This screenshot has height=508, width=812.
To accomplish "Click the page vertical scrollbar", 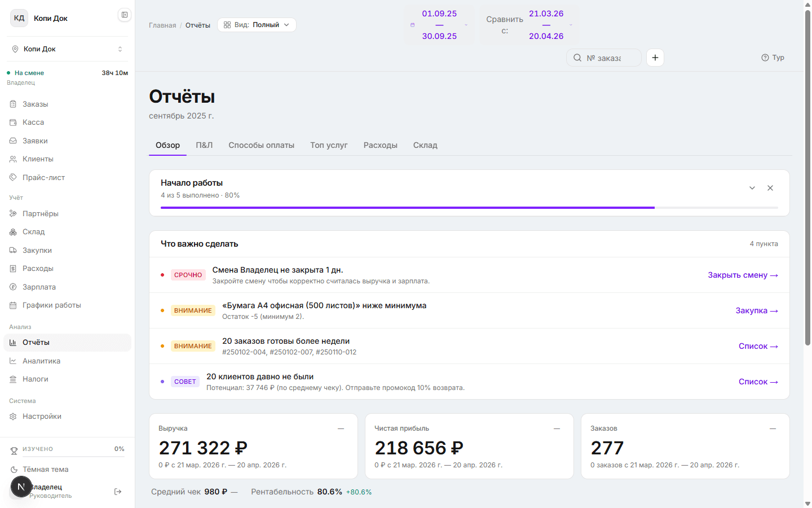I will [807, 178].
